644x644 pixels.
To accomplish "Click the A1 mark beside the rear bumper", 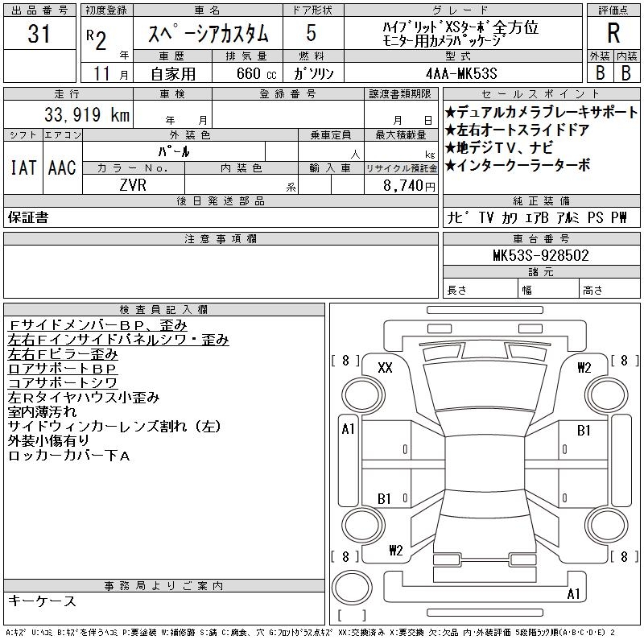I will coord(573,594).
